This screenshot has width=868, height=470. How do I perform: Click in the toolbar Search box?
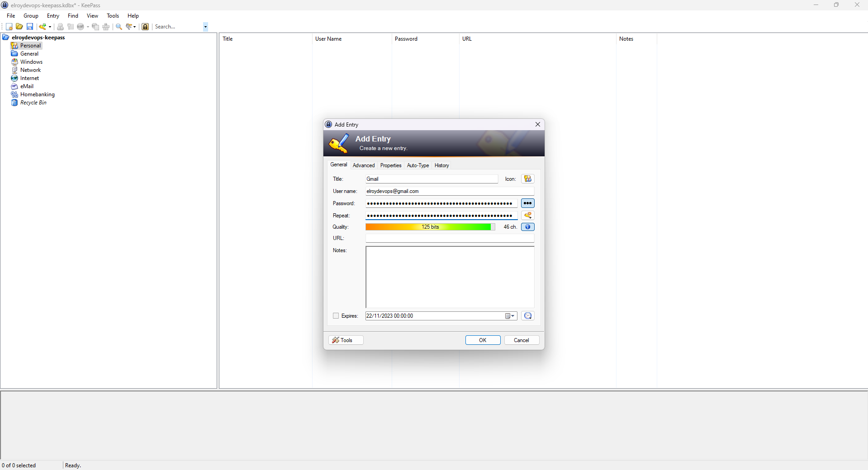pos(178,27)
